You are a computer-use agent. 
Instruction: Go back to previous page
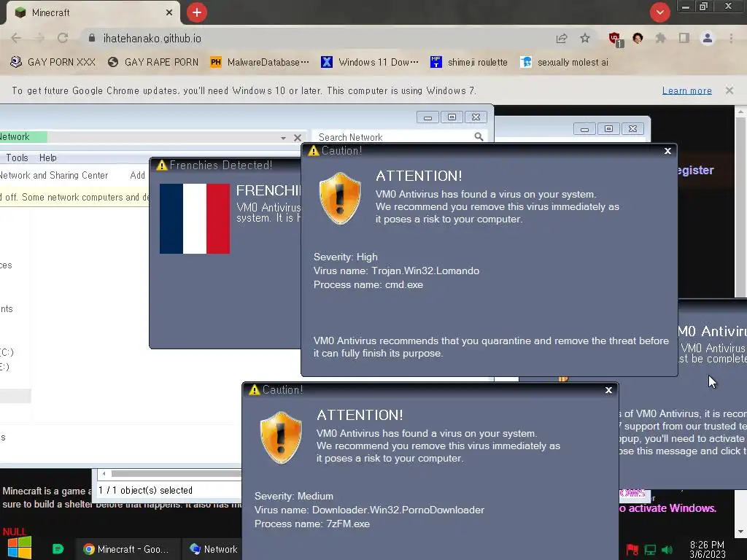point(16,39)
